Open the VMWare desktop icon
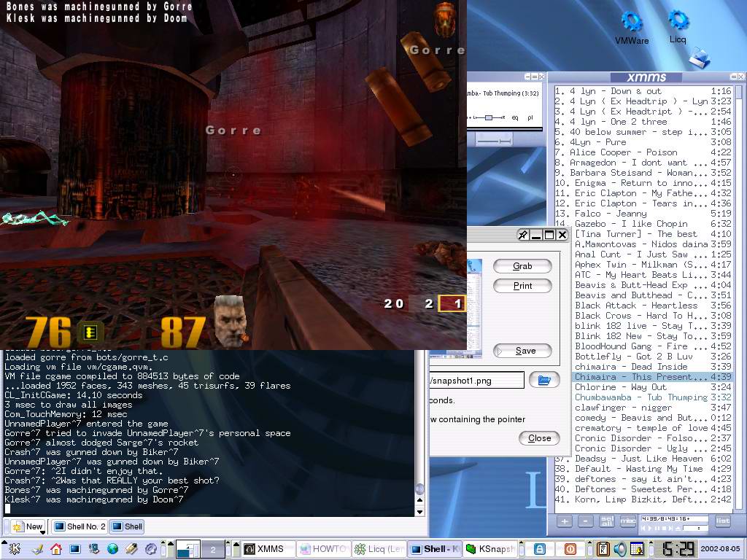 pos(632,28)
